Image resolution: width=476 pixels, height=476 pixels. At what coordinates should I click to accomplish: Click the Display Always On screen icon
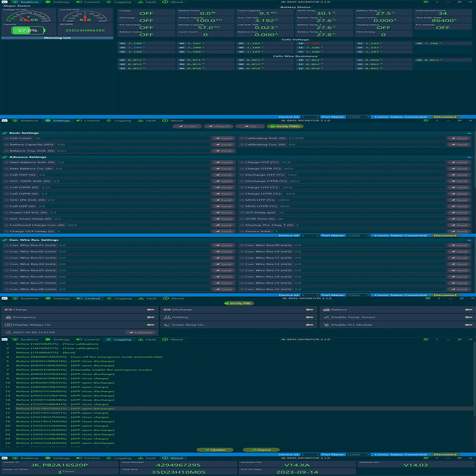[x=8, y=325]
